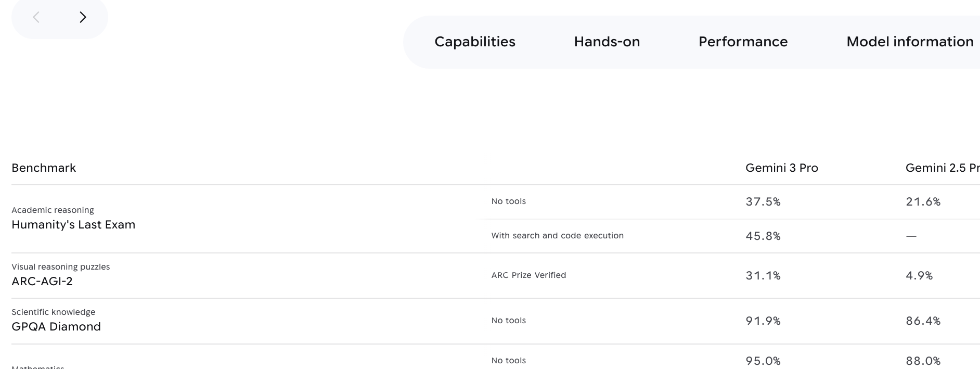Select the Model information tab
Screen dimensions: 980x369
pos(910,42)
